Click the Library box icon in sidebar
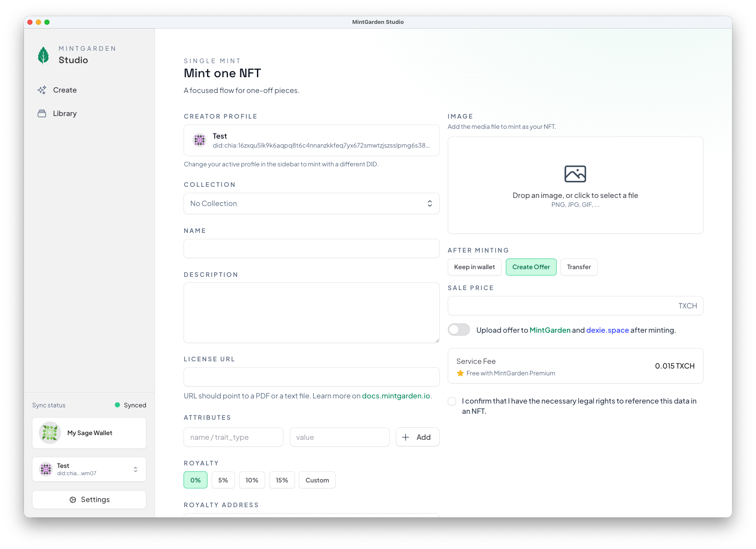Image resolution: width=756 pixels, height=549 pixels. 42,113
